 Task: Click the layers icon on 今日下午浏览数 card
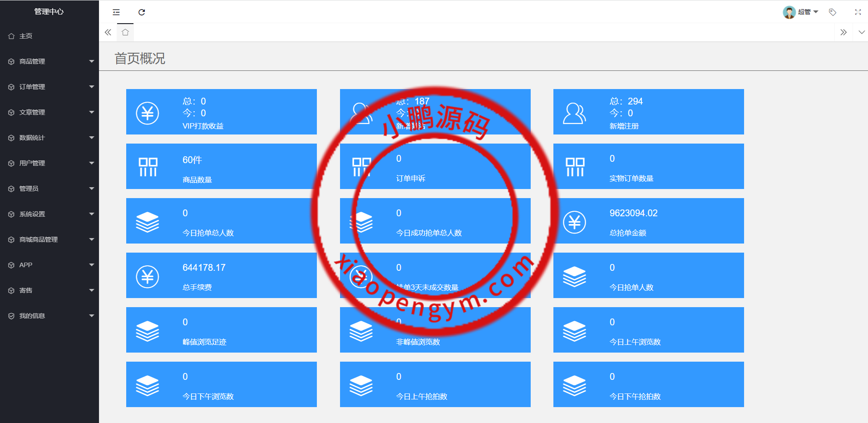[148, 386]
